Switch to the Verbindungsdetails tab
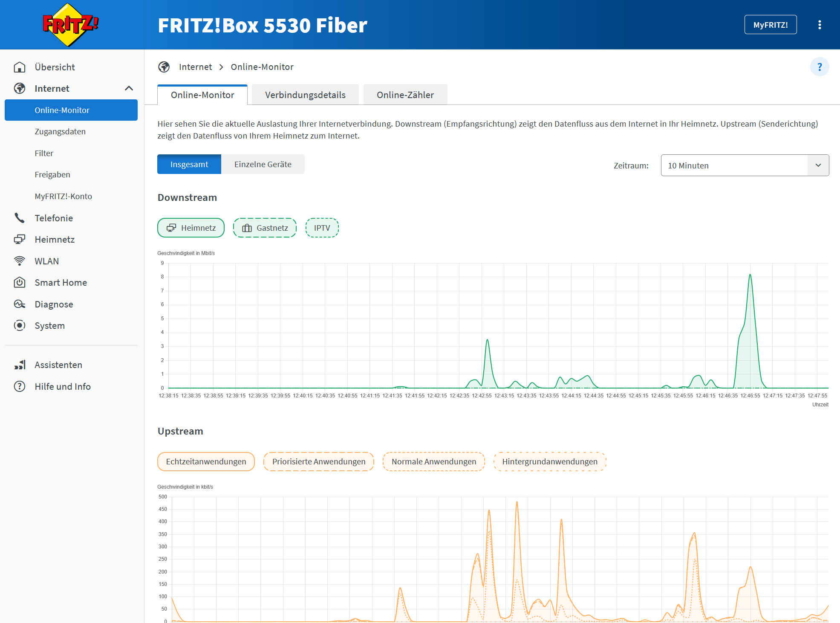 (305, 95)
